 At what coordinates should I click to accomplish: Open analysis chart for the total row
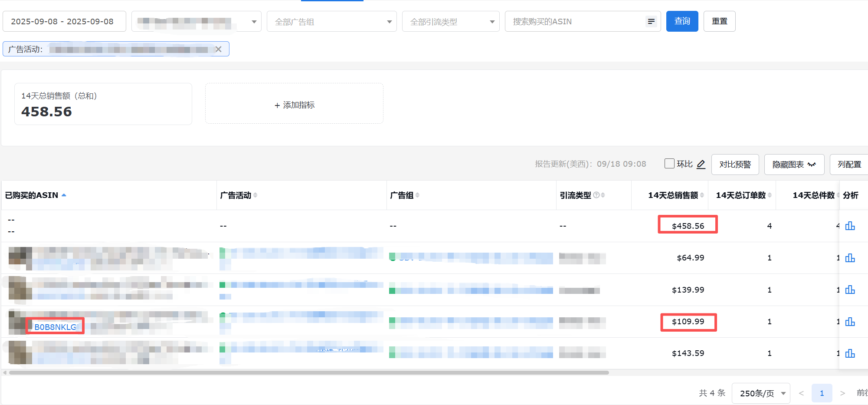click(x=850, y=226)
